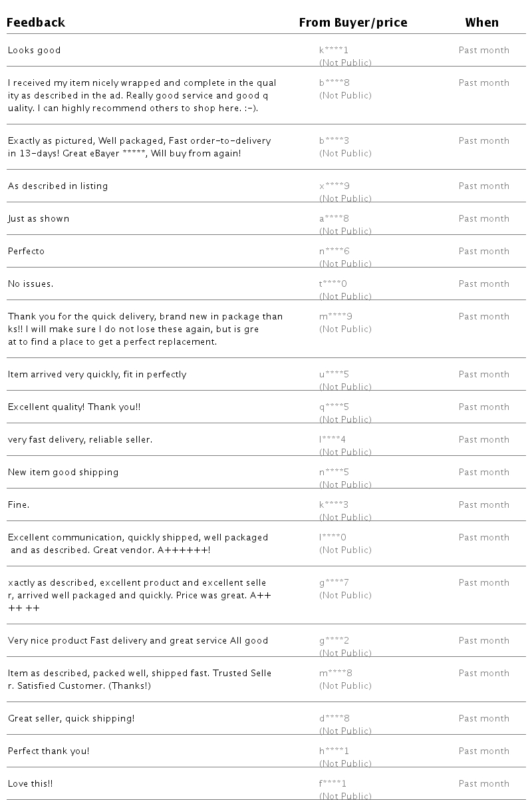Click the "No issues." feedback comment
The image size is (532, 800).
pos(31,284)
